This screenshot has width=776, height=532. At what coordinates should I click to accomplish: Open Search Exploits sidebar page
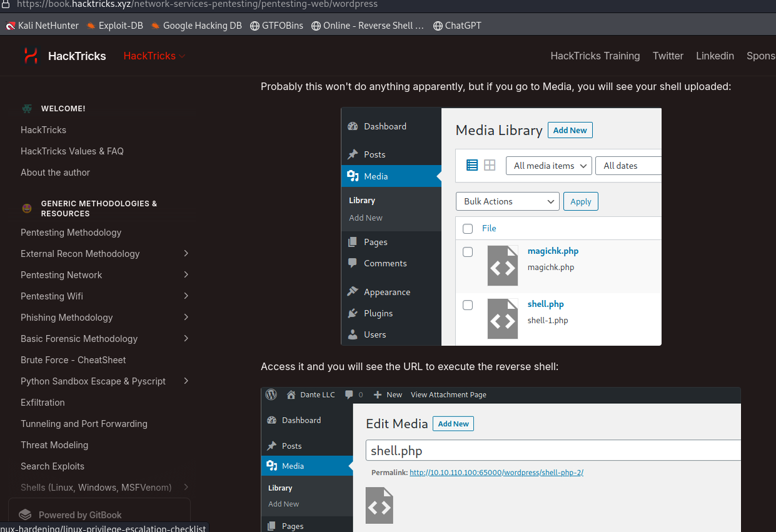(x=53, y=466)
